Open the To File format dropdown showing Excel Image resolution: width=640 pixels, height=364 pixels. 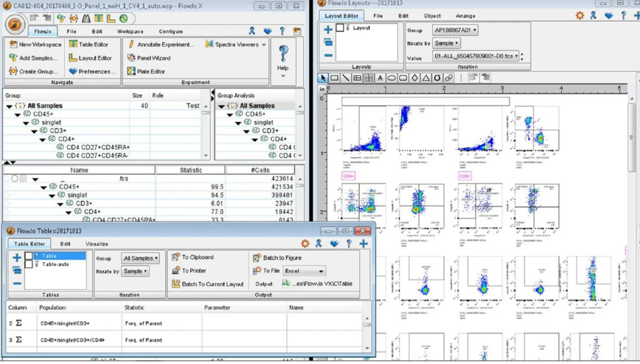[x=304, y=271]
